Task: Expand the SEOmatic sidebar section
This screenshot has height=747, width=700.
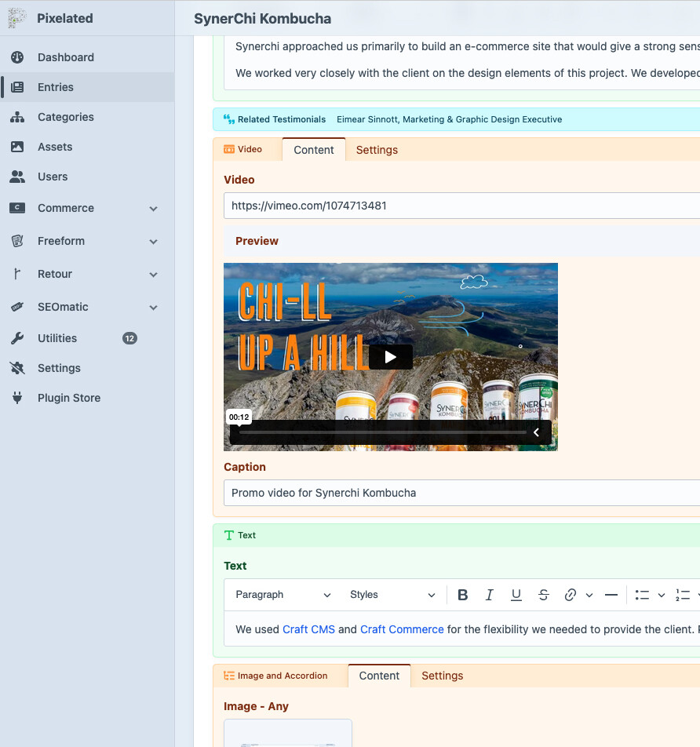Action: [x=154, y=308]
